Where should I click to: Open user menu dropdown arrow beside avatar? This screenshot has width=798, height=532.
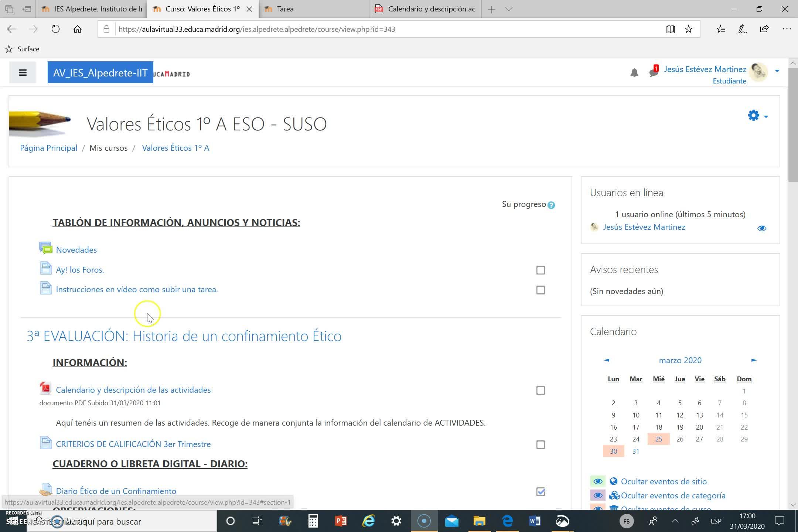pyautogui.click(x=777, y=71)
